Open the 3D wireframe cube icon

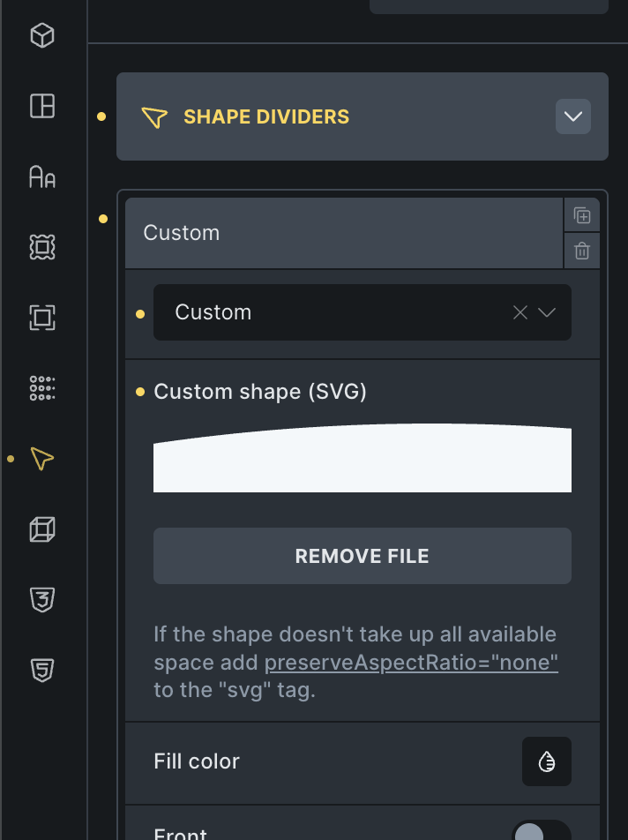click(42, 529)
